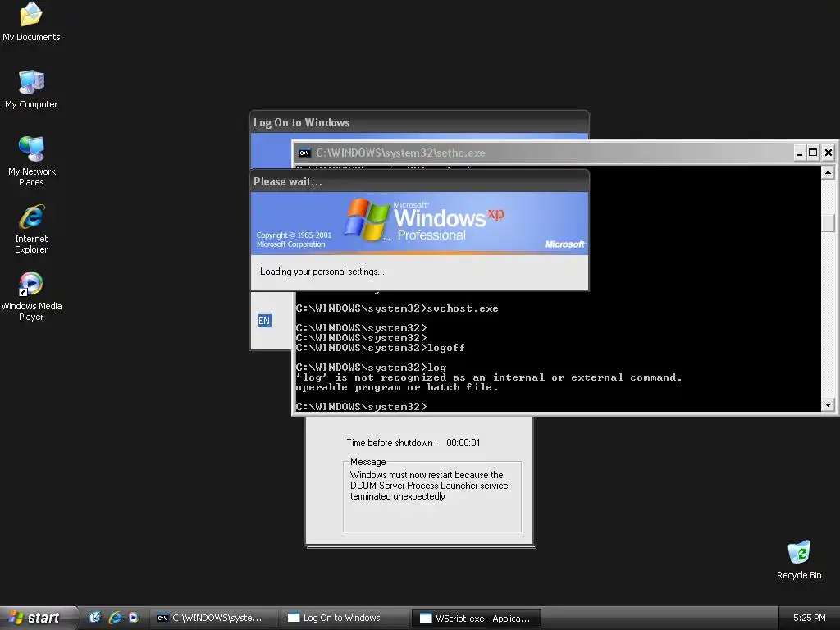
Task: Open Media Player from quick launch
Action: (x=134, y=618)
